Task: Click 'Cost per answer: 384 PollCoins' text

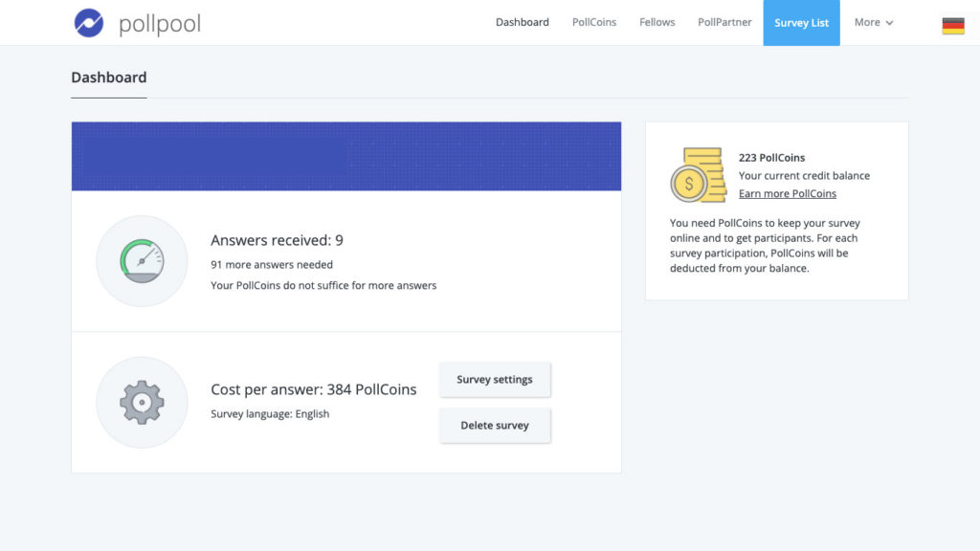Action: [x=314, y=390]
